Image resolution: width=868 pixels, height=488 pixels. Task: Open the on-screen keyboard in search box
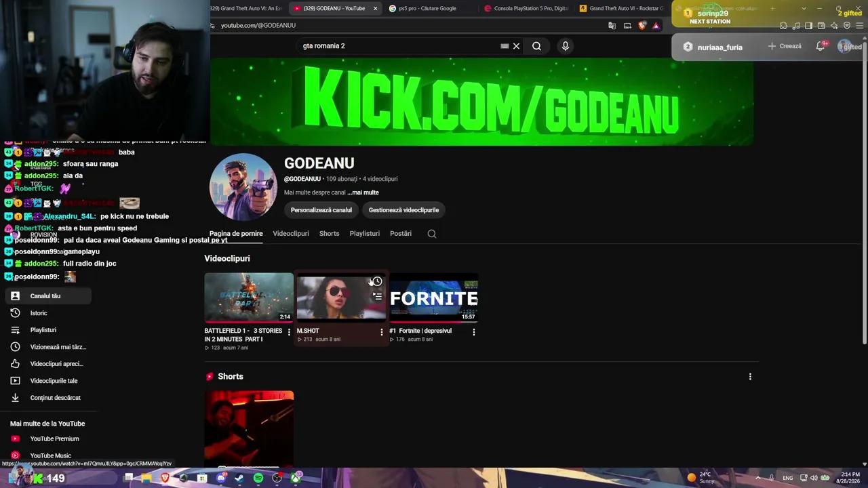[505, 46]
